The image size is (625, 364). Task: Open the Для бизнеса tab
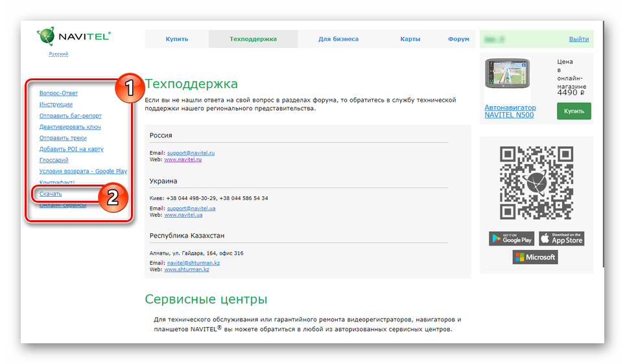point(338,39)
